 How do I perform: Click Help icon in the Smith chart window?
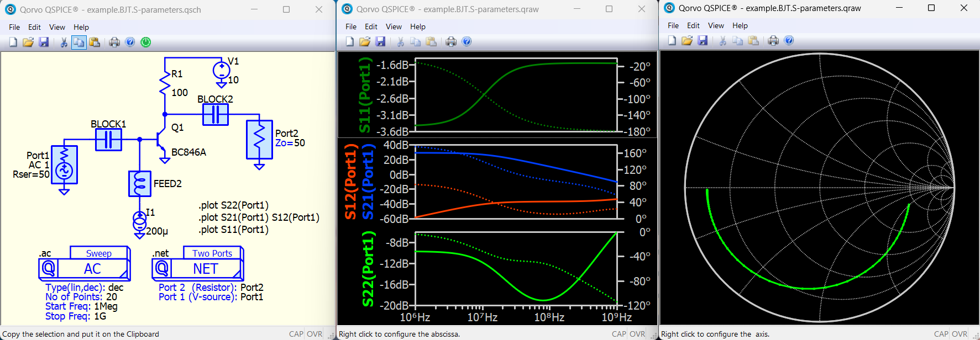[789, 40]
